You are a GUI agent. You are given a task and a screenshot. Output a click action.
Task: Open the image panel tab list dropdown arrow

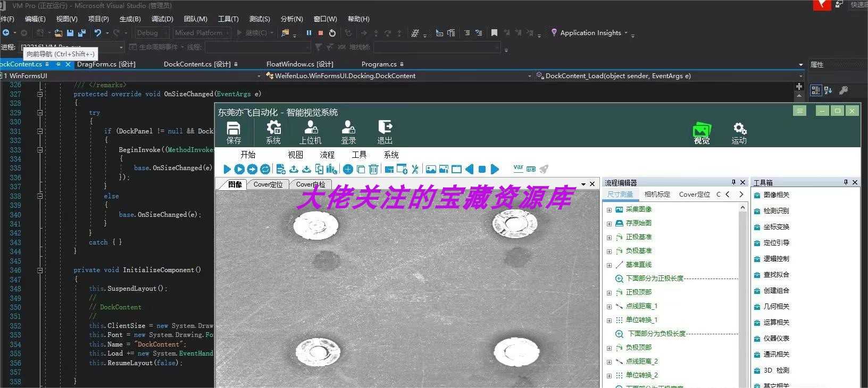[x=583, y=184]
